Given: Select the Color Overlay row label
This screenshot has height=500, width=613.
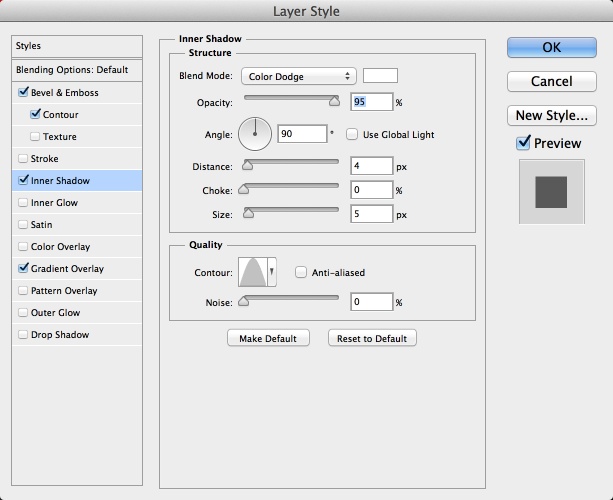Looking at the screenshot, I should tap(61, 247).
